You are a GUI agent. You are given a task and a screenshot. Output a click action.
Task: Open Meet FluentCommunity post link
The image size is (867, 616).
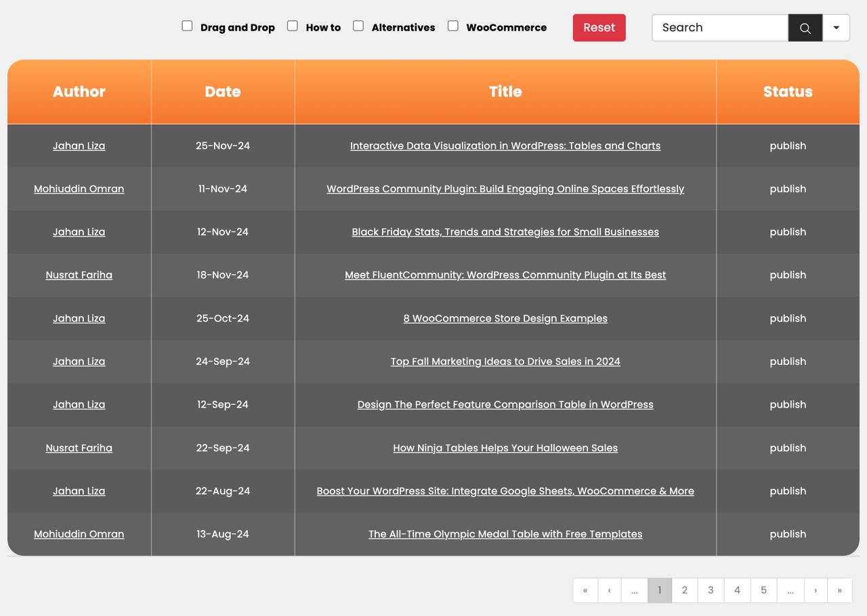(505, 275)
